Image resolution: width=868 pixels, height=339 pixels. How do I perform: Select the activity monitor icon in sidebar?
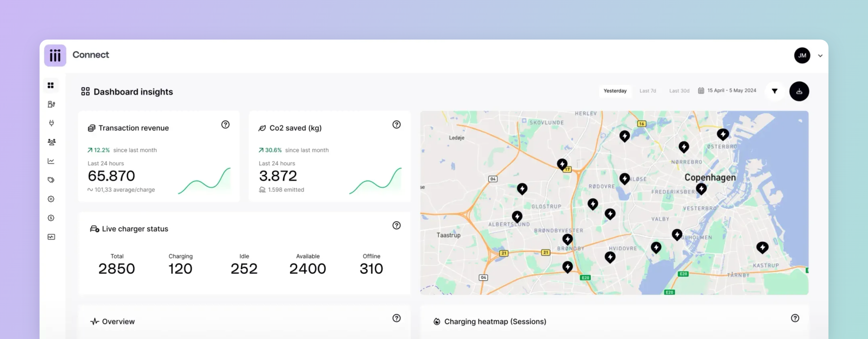pos(51,237)
